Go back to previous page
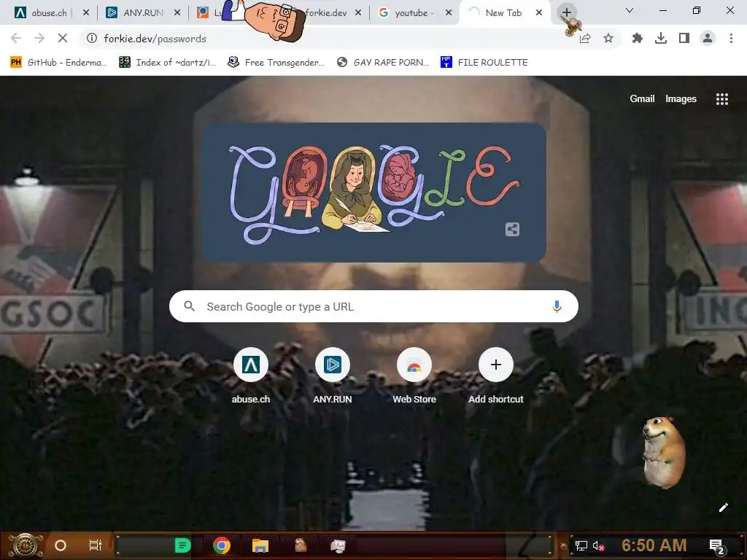 click(16, 38)
